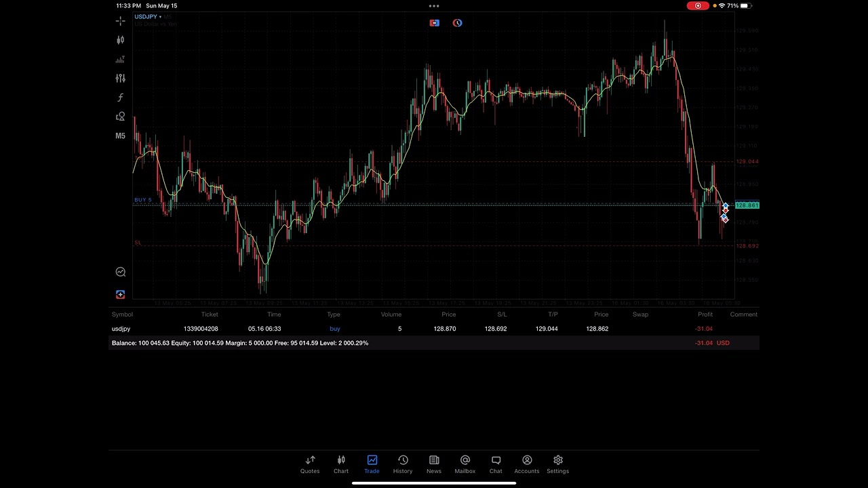Open the History tab

(x=403, y=464)
